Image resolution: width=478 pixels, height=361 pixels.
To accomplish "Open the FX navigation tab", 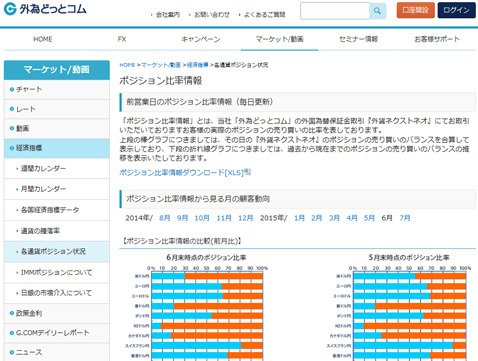I will coord(122,39).
